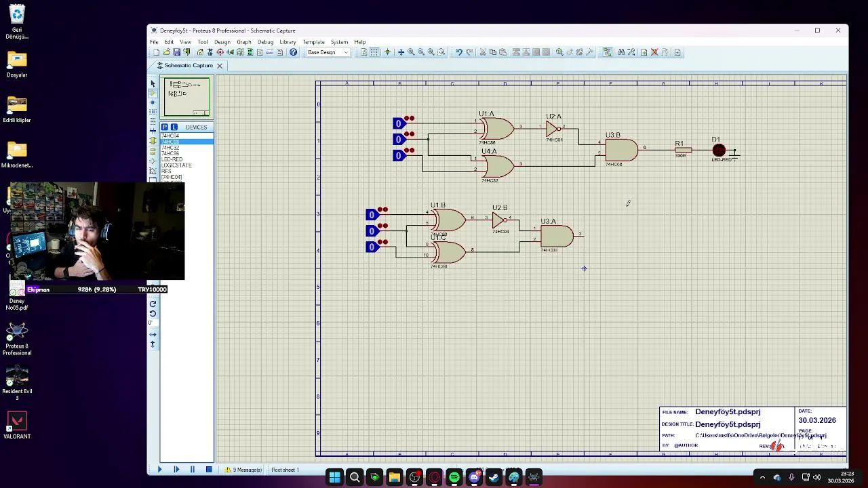Open a project via the folder icon
The width and height of the screenshot is (868, 488).
167,52
